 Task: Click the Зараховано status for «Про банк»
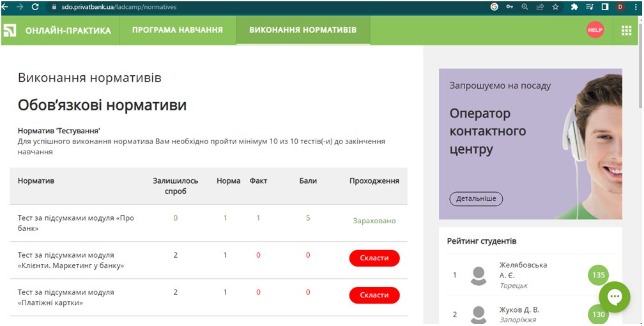click(374, 221)
